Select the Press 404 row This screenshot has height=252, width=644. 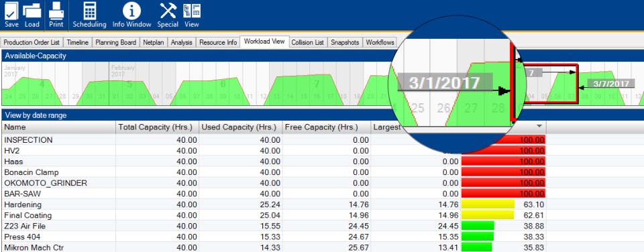pyautogui.click(x=274, y=237)
